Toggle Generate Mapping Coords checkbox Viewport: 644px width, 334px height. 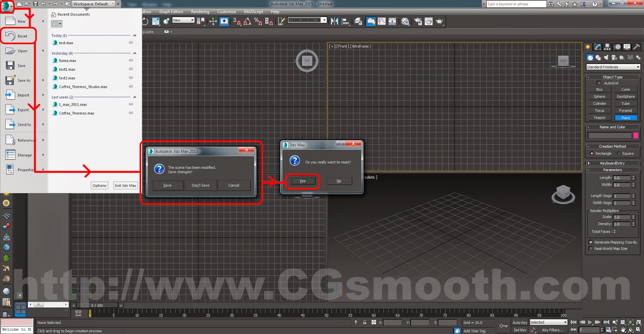(590, 242)
